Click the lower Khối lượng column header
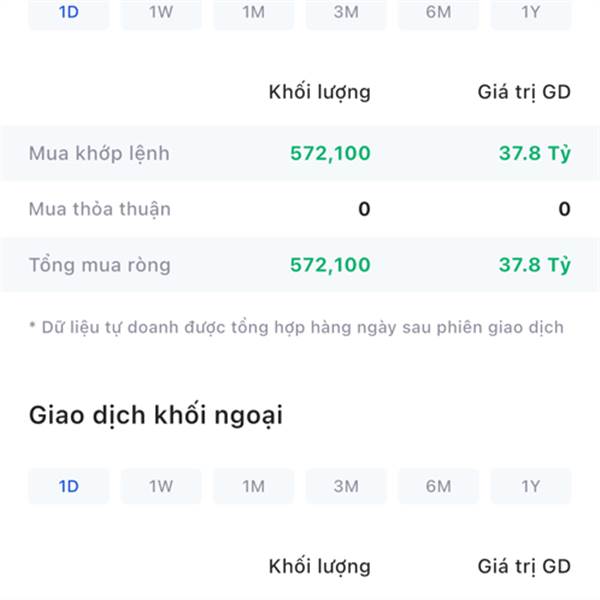 point(320,567)
